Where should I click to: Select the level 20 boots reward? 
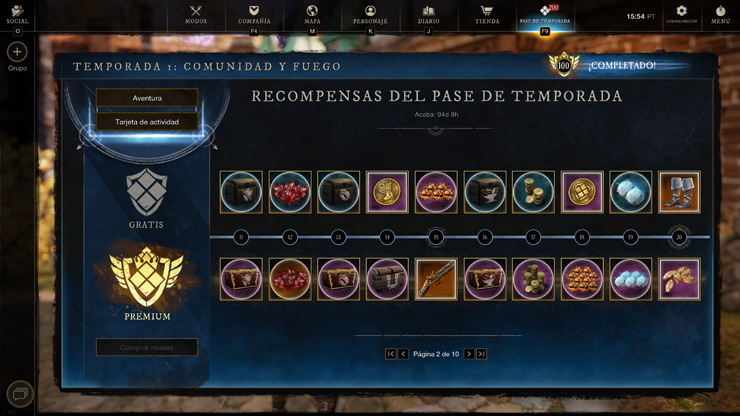[x=679, y=192]
